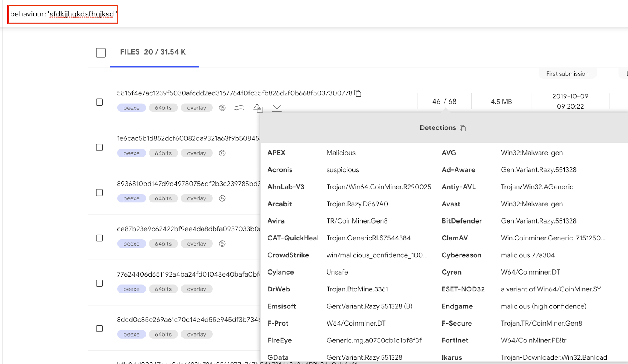
Task: Open the ce87b23e9c62422b... file hash
Action: [188, 229]
